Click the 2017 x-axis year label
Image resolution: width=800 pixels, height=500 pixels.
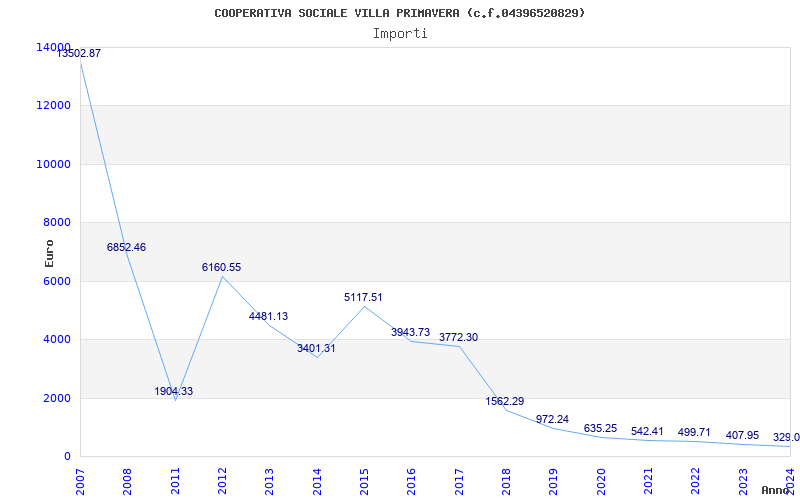click(459, 482)
